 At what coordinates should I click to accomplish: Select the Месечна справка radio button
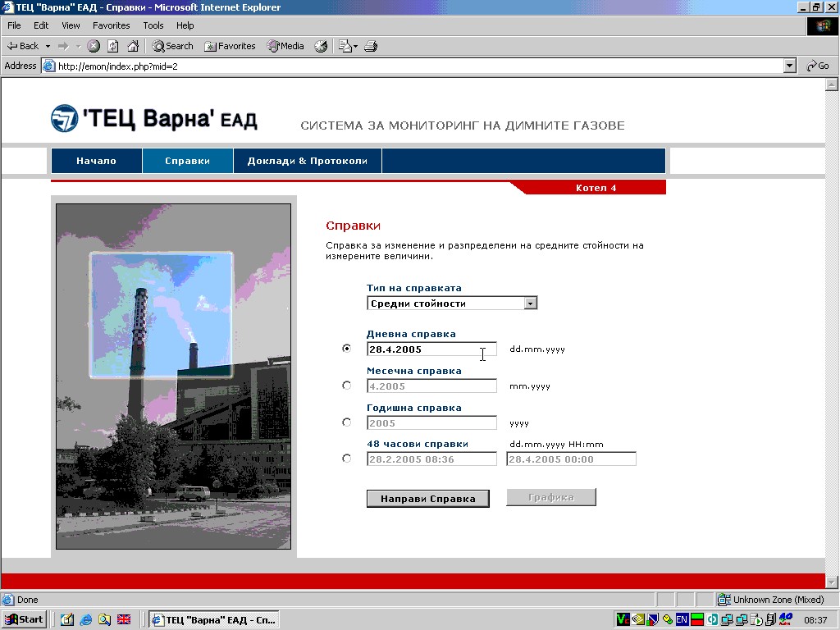click(346, 386)
